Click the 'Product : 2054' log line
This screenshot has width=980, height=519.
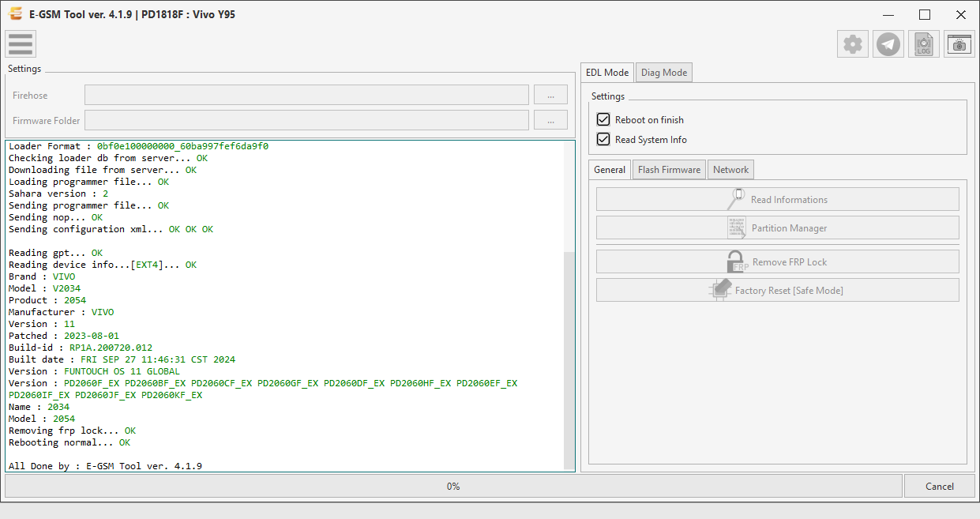pos(47,300)
